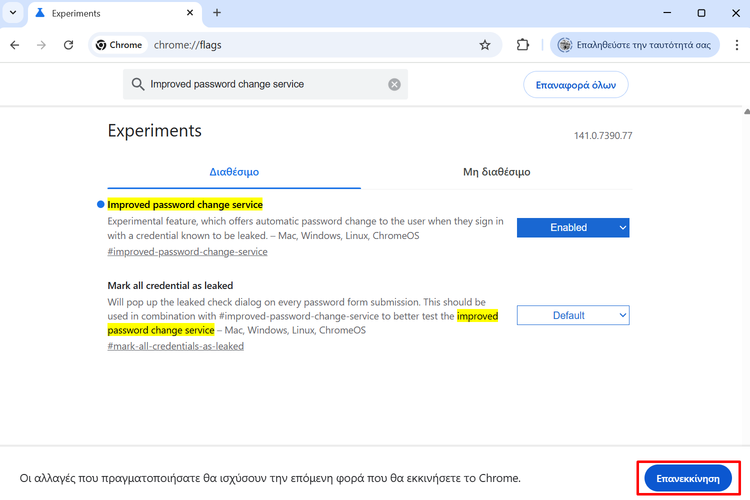Screen dimensions: 750x500
Task: Open the Enabled dropdown for password change service
Action: (x=573, y=228)
